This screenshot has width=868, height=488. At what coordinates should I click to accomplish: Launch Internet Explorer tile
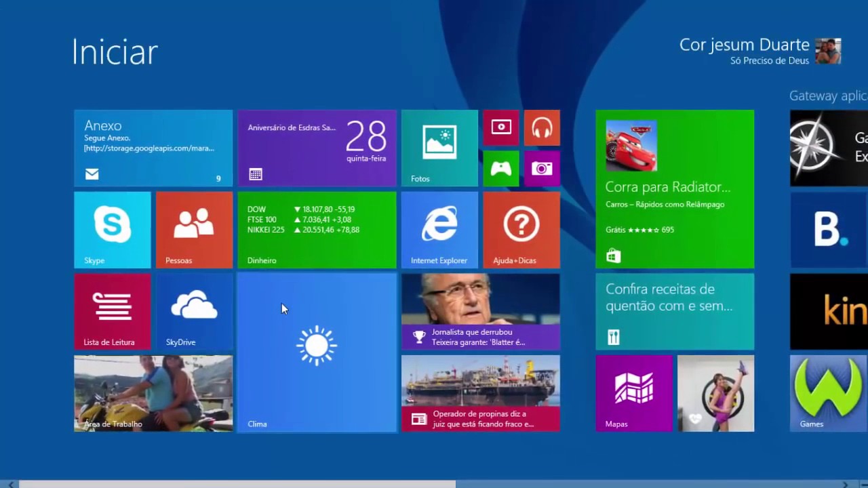coord(439,230)
